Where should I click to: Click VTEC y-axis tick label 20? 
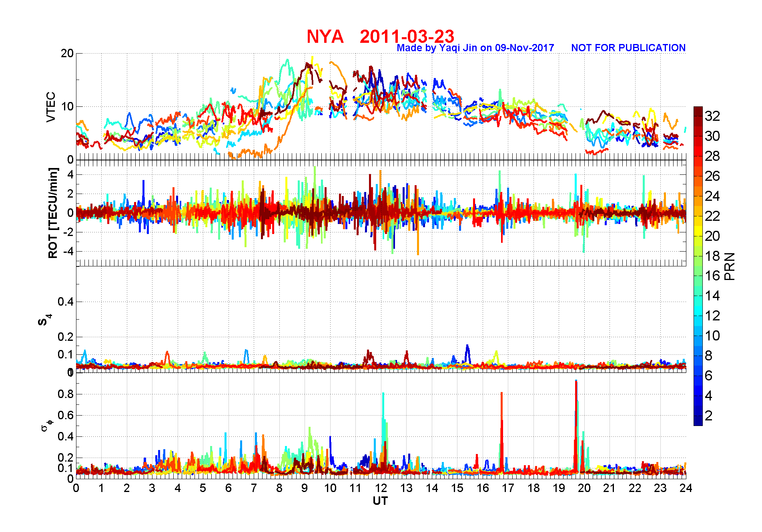point(67,54)
